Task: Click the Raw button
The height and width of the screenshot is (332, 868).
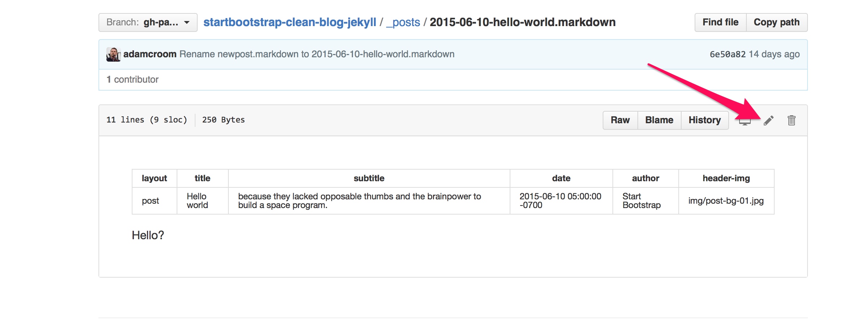Action: [x=620, y=120]
